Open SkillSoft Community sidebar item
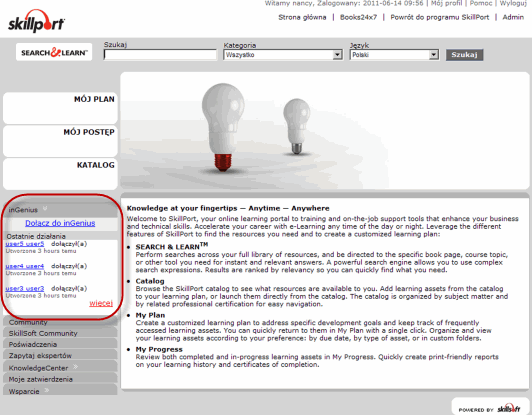This screenshot has width=532, height=415. click(x=60, y=333)
